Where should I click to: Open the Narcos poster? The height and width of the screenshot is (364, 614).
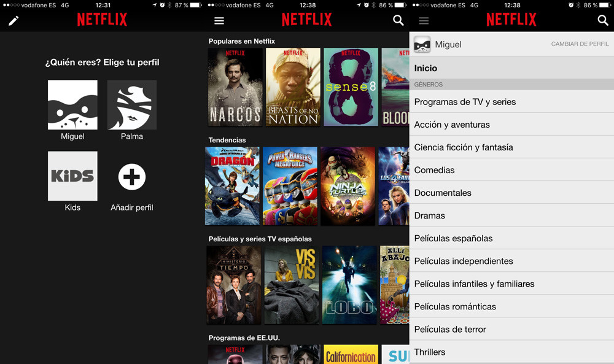[235, 87]
